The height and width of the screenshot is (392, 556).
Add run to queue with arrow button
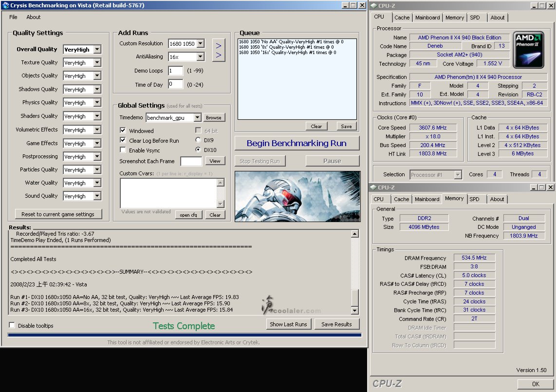pyautogui.click(x=219, y=50)
